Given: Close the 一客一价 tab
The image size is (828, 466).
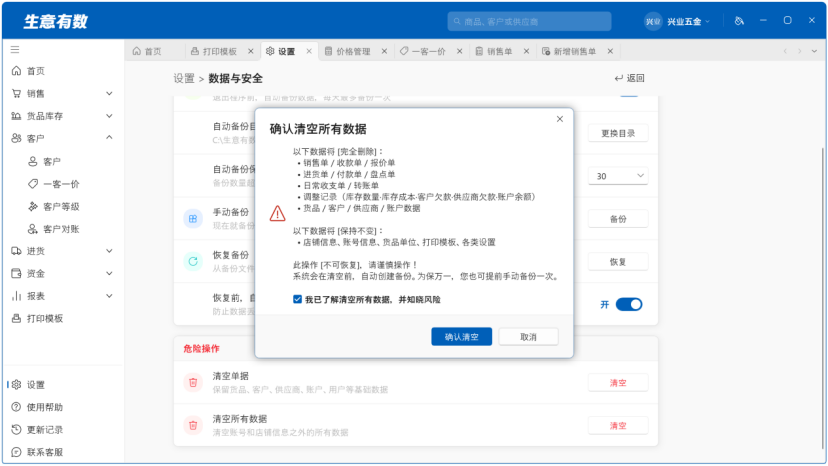Looking at the screenshot, I should coord(459,51).
